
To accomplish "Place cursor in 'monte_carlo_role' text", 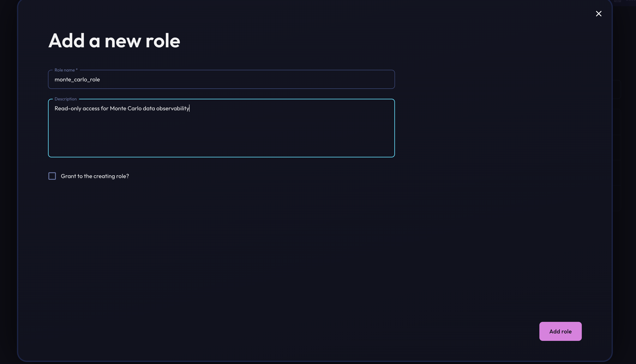I will [77, 80].
